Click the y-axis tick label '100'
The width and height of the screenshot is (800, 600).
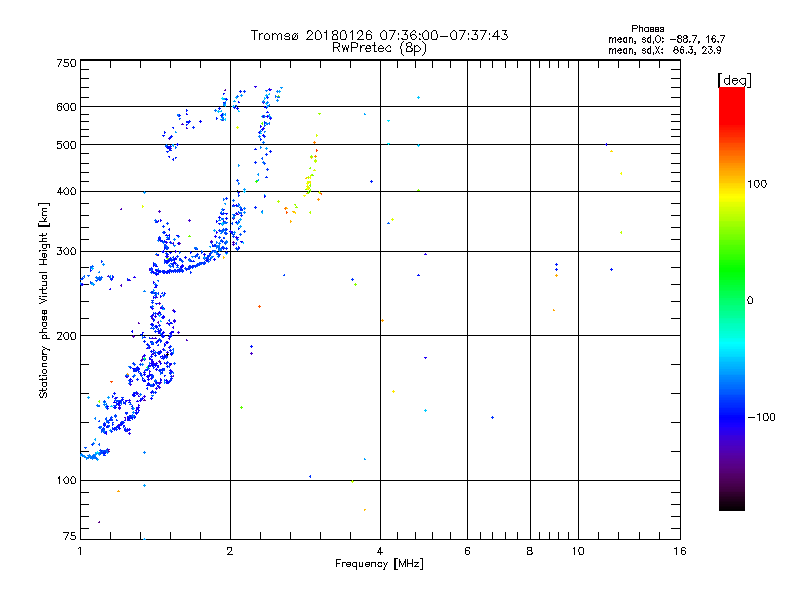66,481
